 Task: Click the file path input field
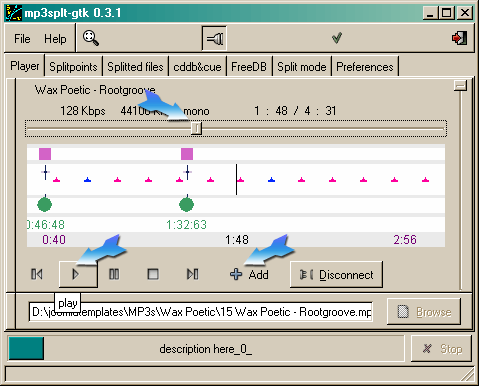pyautogui.click(x=201, y=312)
